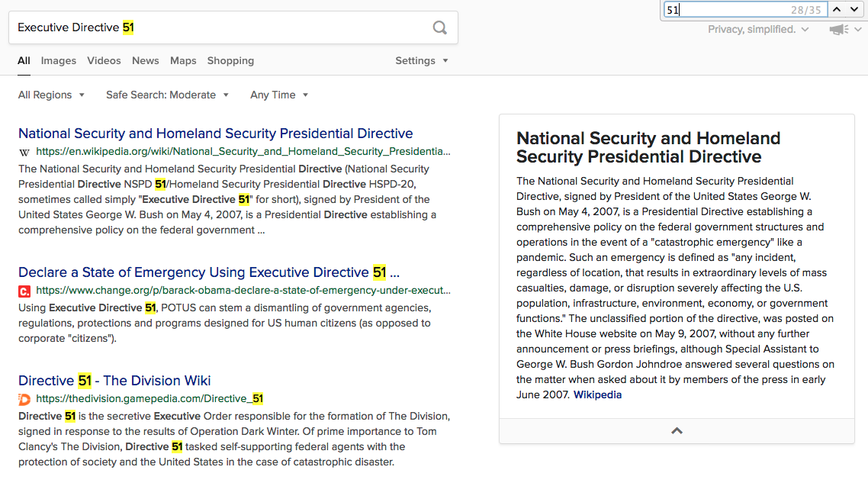Open the Safe Search: Moderate dropdown

tap(167, 95)
